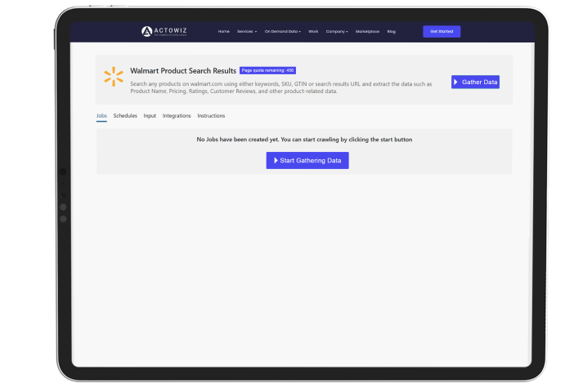Expand the Services dropdown menu
The image size is (583, 392).
click(247, 32)
